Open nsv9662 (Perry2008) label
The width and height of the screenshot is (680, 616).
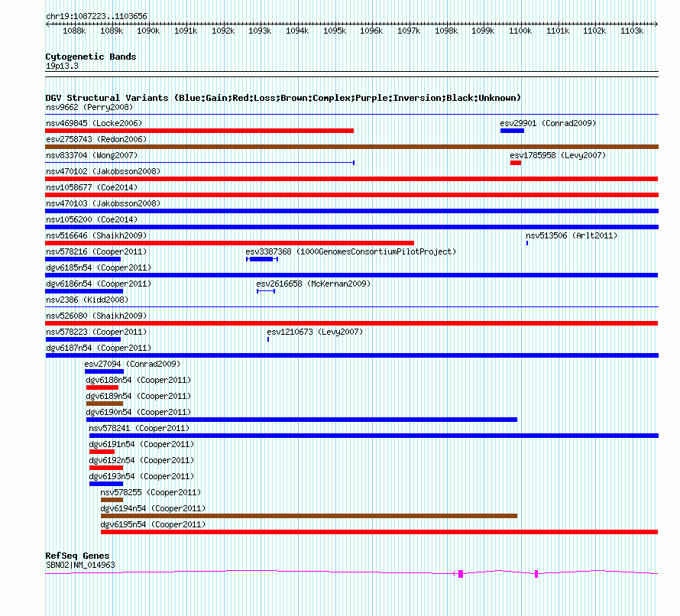click(89, 107)
